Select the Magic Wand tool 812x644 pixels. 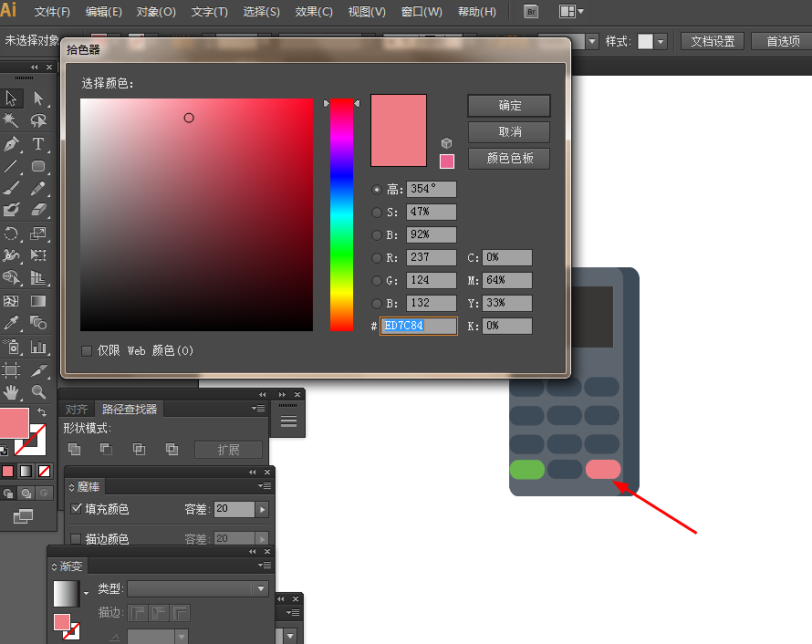click(11, 120)
